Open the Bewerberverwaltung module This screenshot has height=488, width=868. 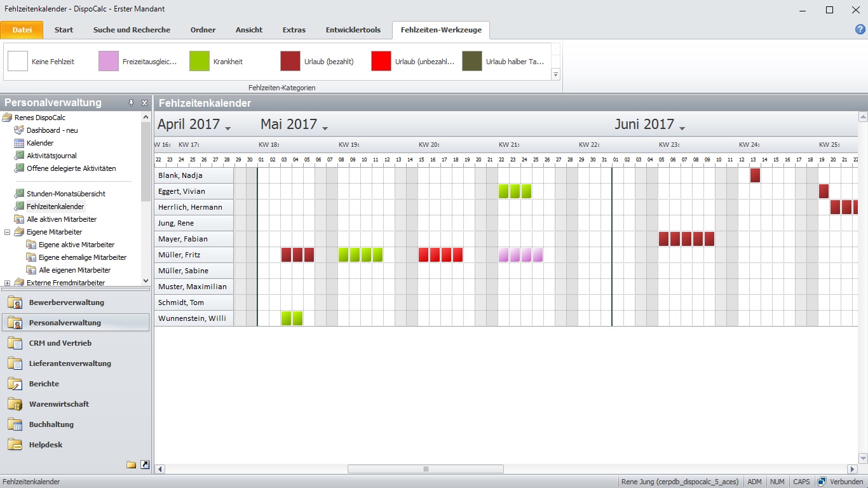[66, 302]
